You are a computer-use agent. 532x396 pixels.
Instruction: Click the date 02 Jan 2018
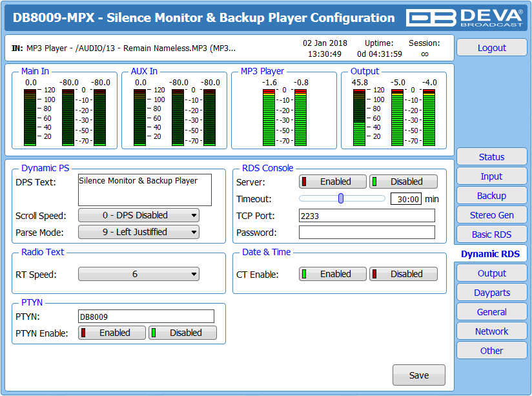(x=325, y=43)
